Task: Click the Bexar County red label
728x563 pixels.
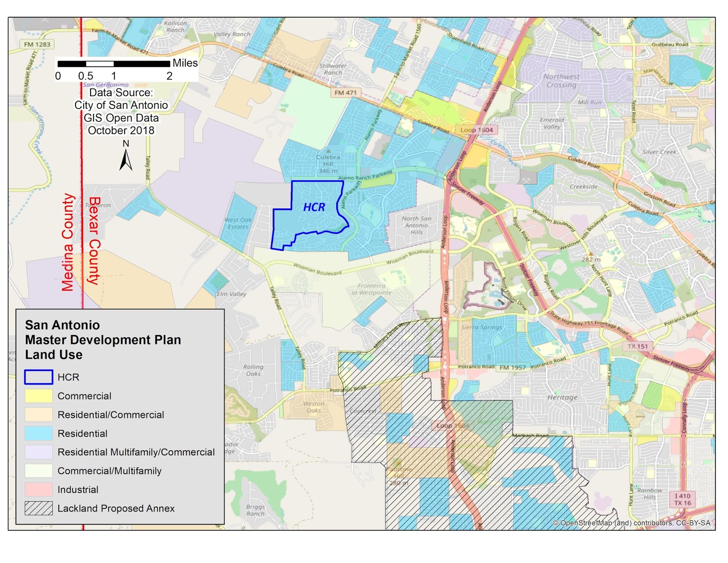Action: click(93, 241)
